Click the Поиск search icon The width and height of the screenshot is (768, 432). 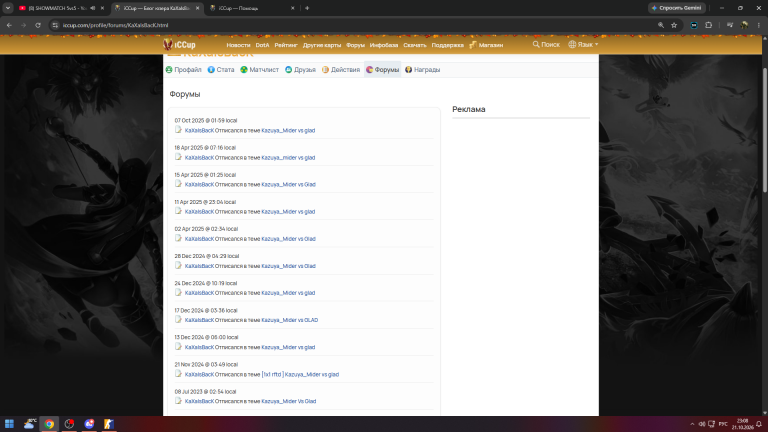coord(546,45)
